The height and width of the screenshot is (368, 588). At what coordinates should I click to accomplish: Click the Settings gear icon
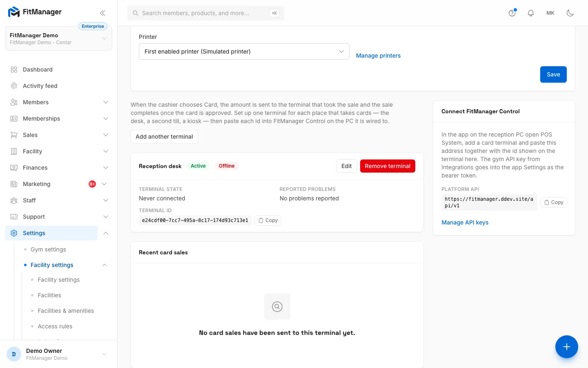(x=14, y=233)
